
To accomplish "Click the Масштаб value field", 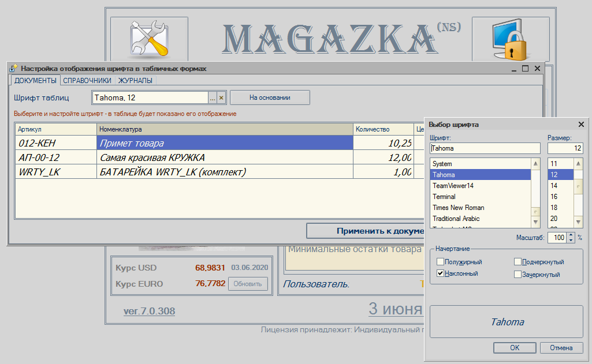I will click(x=557, y=238).
